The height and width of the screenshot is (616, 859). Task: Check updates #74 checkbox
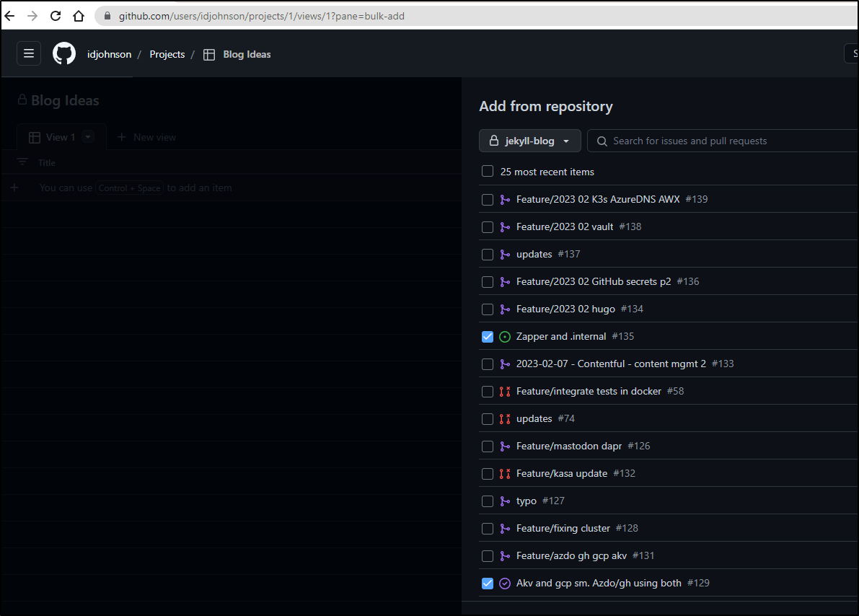pyautogui.click(x=488, y=418)
